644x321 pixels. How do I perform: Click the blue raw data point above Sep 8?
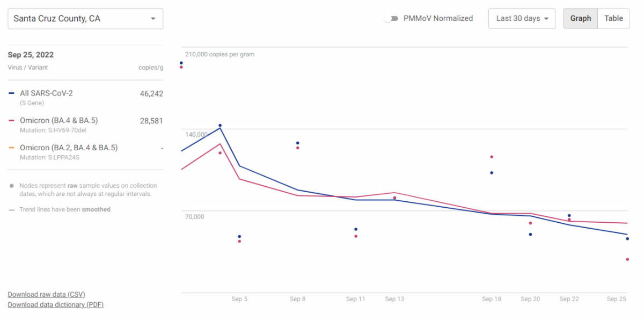297,143
